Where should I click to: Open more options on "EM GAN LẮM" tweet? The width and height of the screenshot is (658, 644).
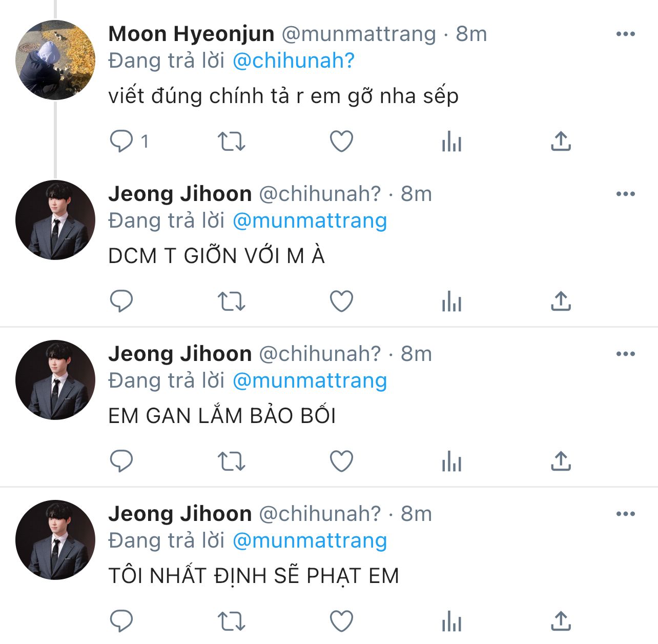(625, 354)
